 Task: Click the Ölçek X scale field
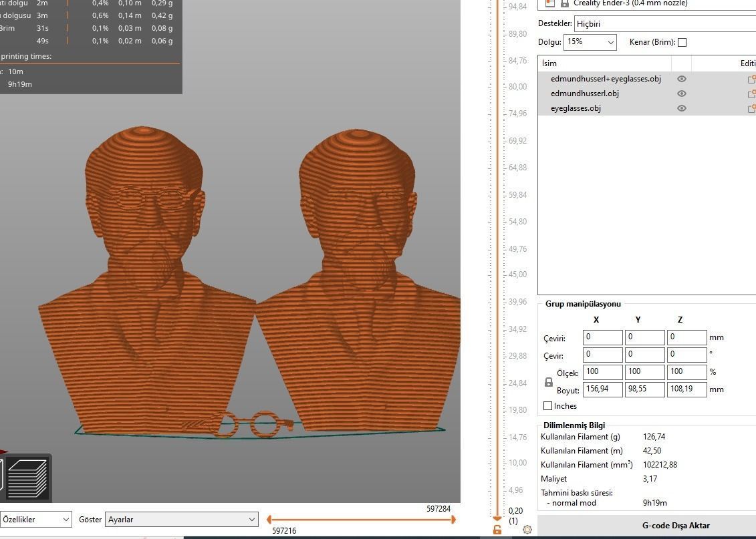tap(602, 372)
